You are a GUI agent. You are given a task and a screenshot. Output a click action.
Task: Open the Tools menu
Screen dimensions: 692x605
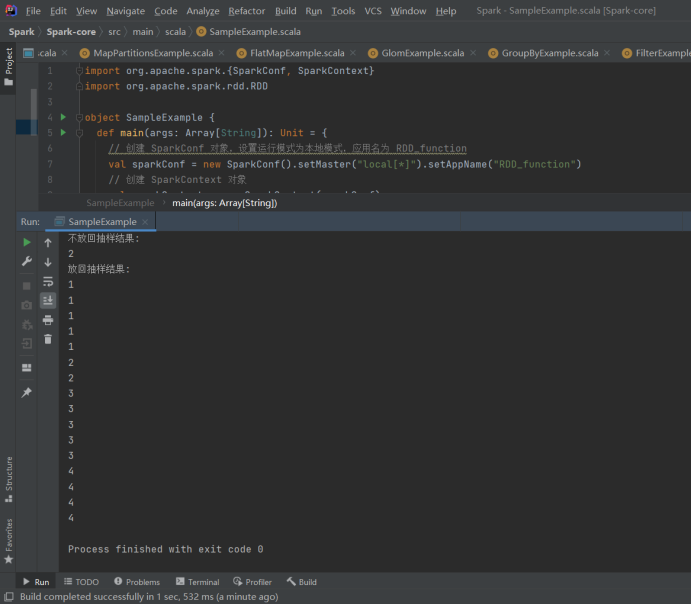point(343,11)
